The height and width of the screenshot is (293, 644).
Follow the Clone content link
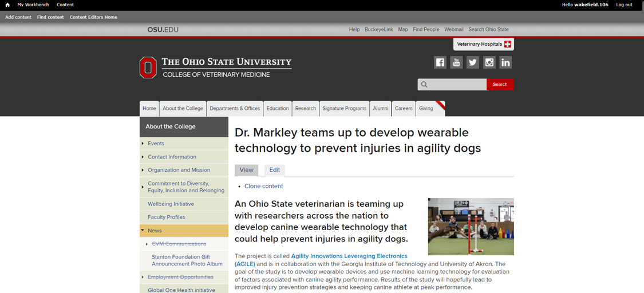click(x=263, y=186)
